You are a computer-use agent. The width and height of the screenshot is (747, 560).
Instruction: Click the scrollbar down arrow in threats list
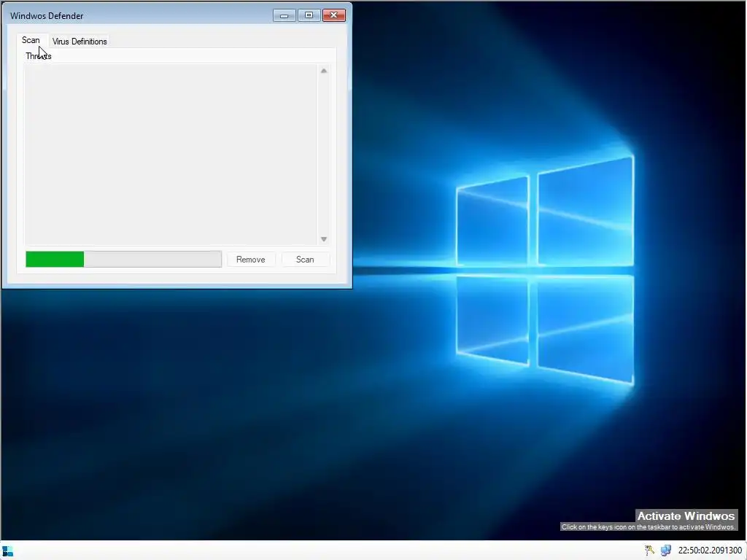pyautogui.click(x=324, y=239)
